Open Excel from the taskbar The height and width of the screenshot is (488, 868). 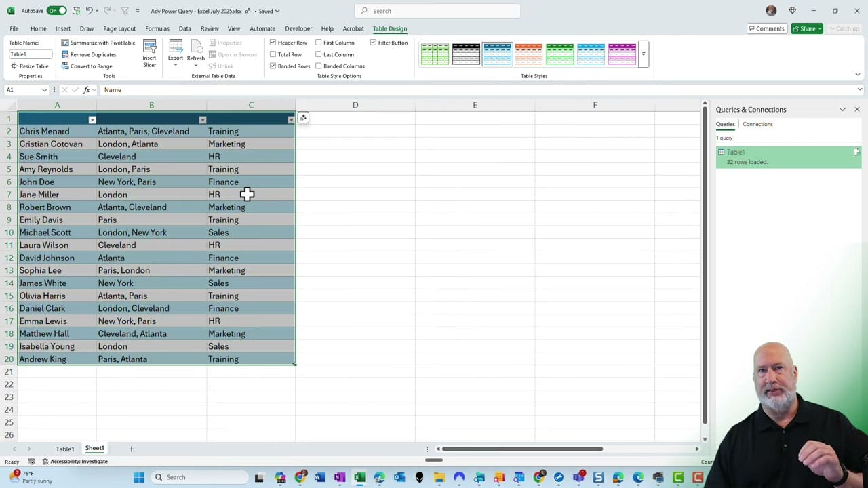point(359,477)
